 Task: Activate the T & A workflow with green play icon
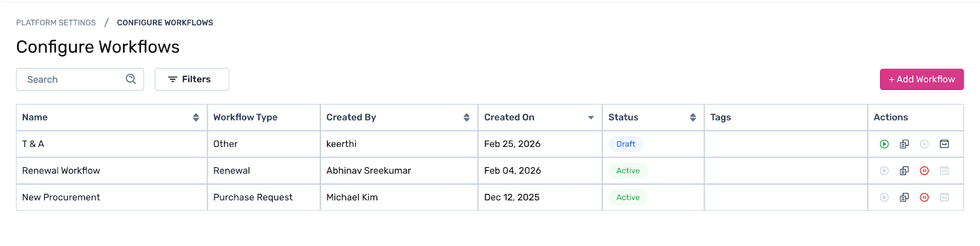884,144
